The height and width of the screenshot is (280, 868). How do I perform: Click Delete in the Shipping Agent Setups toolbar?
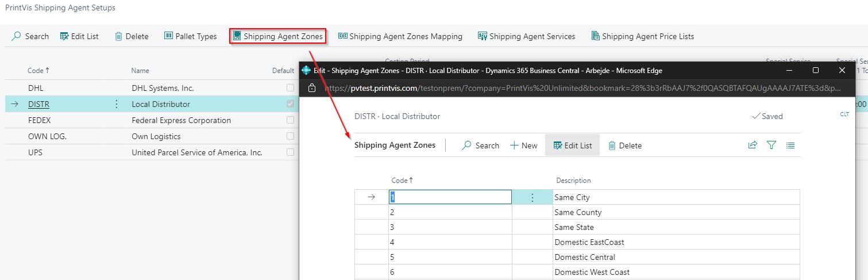tap(132, 36)
